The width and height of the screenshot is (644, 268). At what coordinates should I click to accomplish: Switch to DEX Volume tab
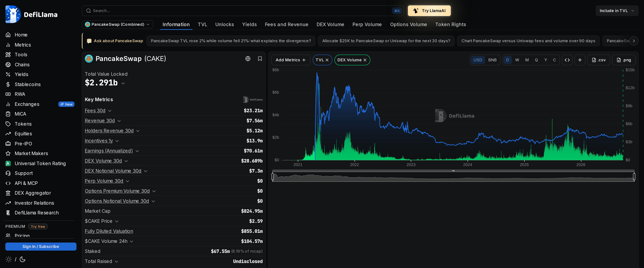point(330,24)
